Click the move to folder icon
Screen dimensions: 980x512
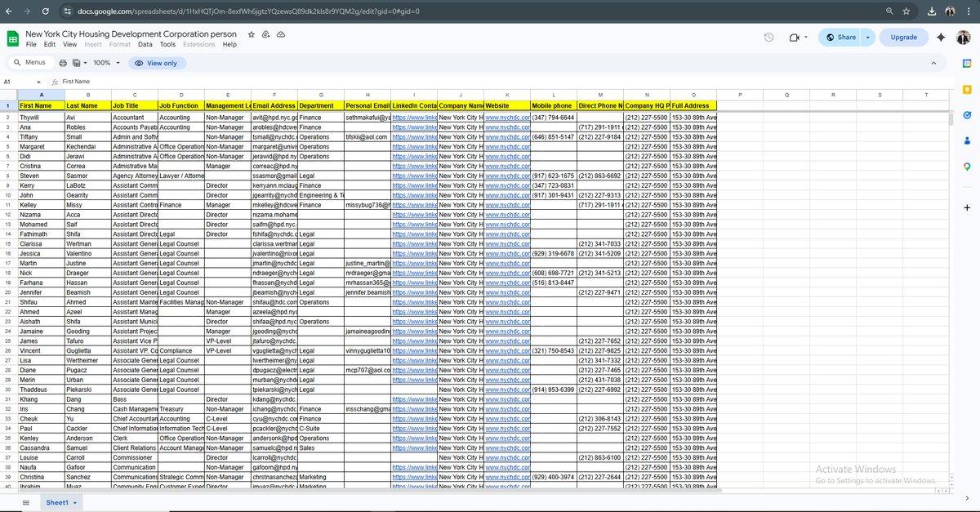[x=266, y=34]
